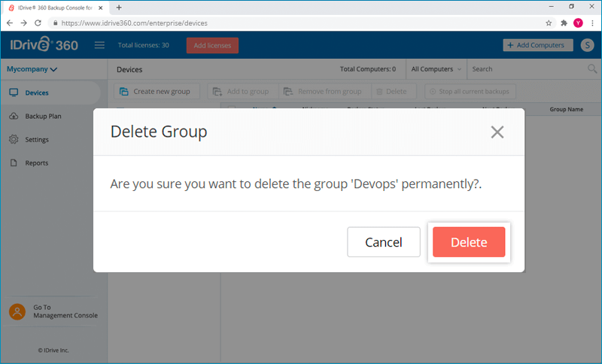
Task: Select the IDrive 360 Backup Console tab
Action: 54,8
